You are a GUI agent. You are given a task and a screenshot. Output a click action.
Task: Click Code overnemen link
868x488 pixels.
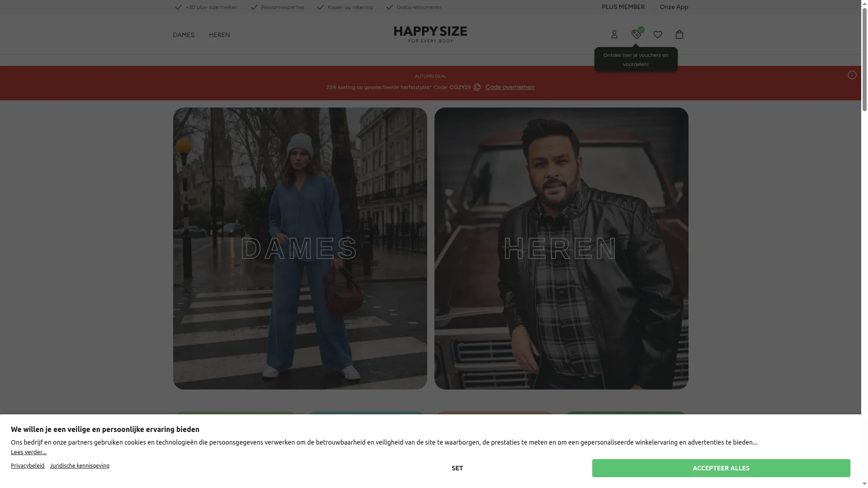[509, 87]
